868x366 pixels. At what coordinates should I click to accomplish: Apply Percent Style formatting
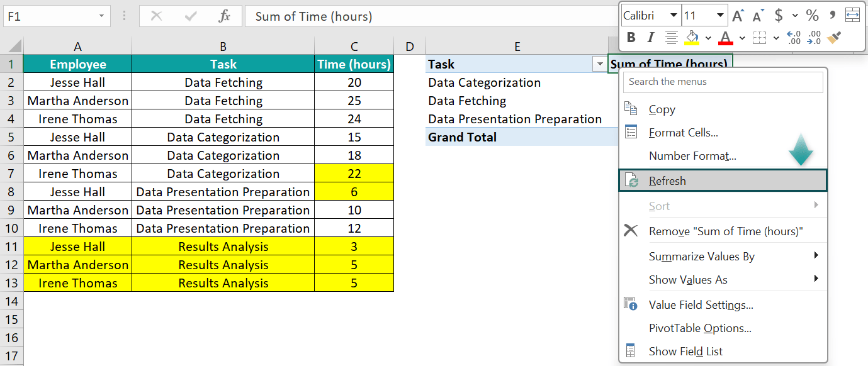click(812, 16)
